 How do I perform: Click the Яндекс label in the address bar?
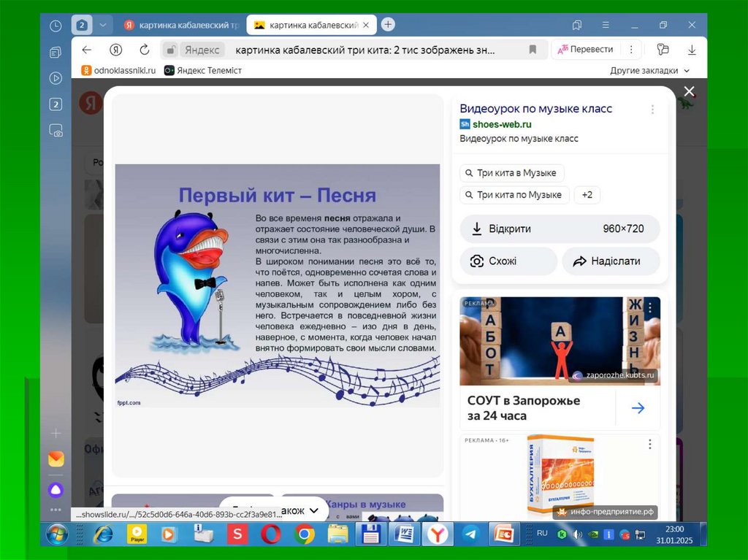pos(202,50)
